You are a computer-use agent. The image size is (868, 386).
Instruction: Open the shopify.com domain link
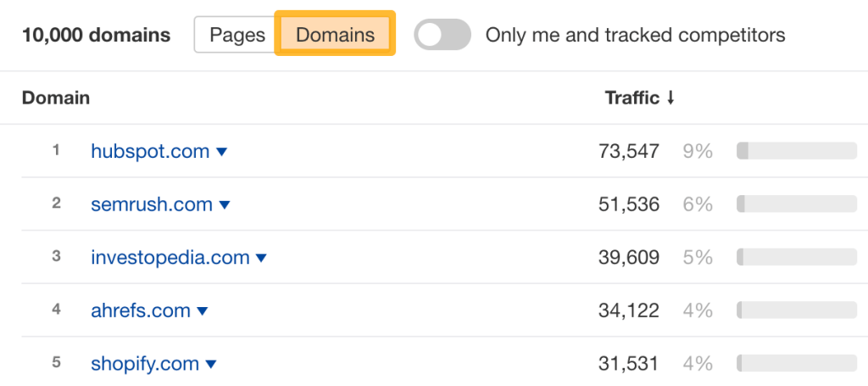pyautogui.click(x=145, y=364)
